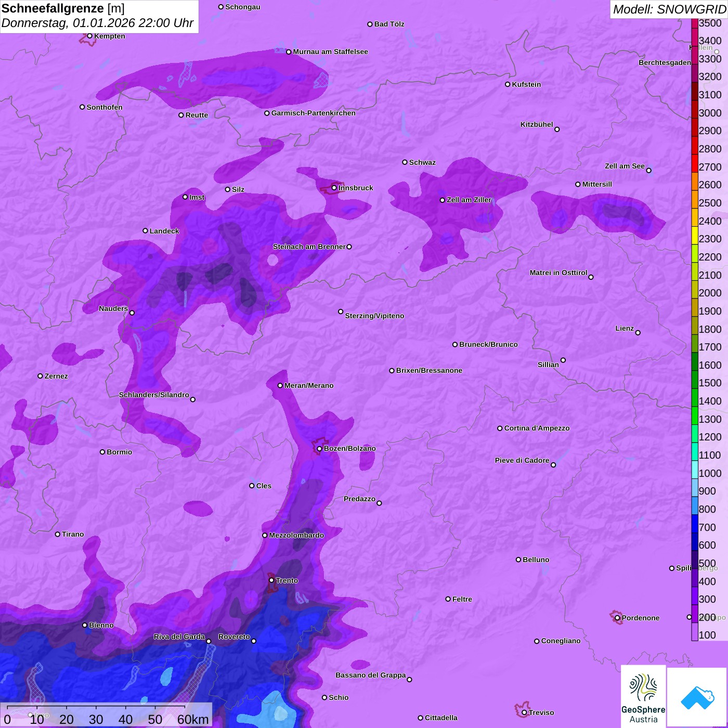This screenshot has width=728, height=728.
Task: Select the Feltre label
Action: 462,599
